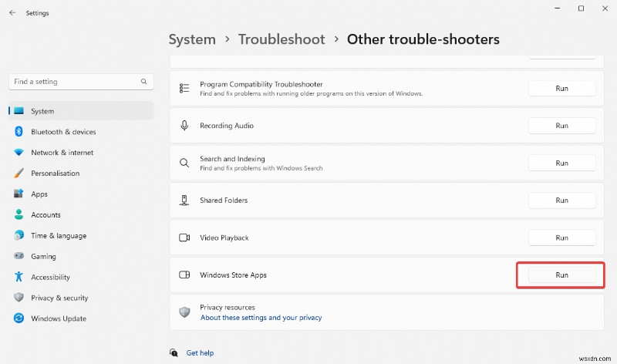Go to Privacy & security settings
The image size is (617, 364).
click(x=59, y=298)
